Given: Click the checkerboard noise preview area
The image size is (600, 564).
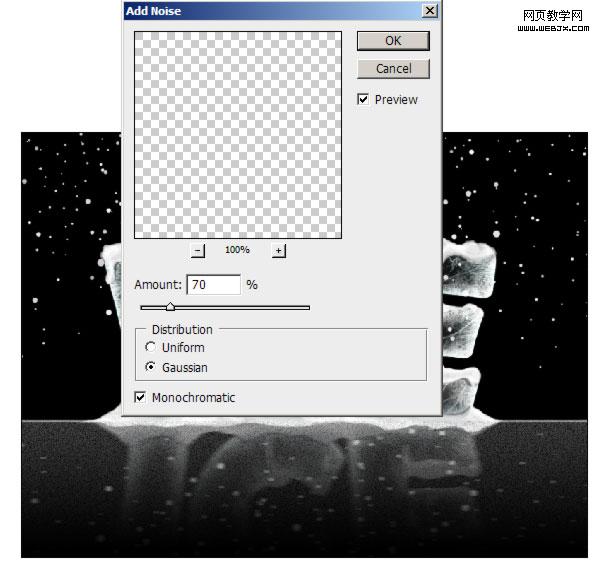Looking at the screenshot, I should [x=238, y=135].
